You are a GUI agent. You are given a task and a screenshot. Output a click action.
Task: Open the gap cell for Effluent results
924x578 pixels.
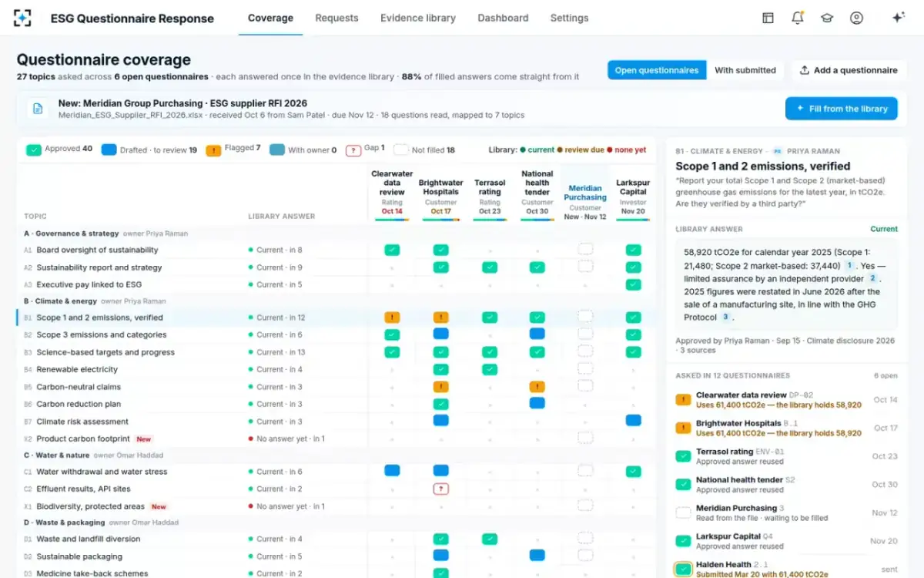440,489
